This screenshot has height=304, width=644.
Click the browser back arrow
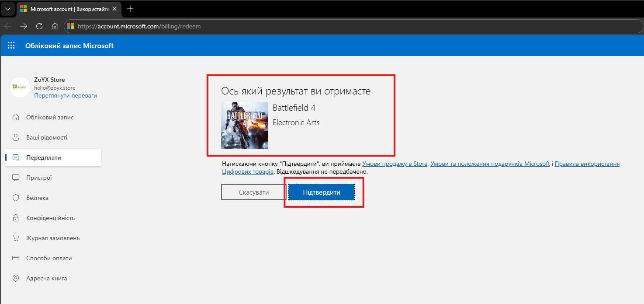click(8, 26)
